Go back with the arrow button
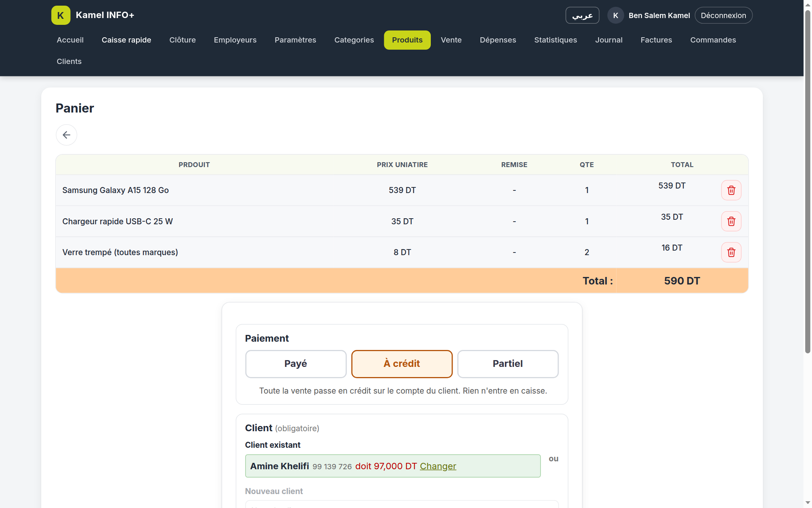812x508 pixels. 67,135
